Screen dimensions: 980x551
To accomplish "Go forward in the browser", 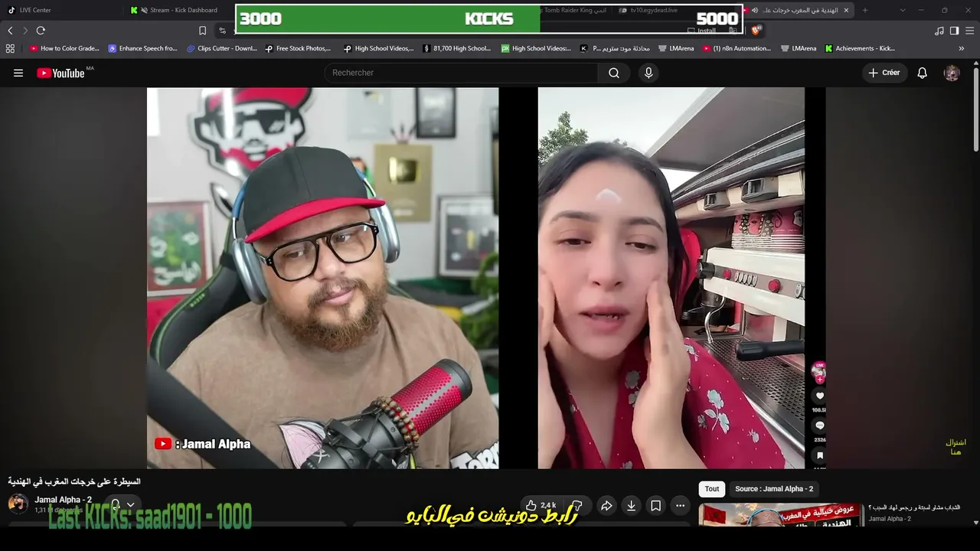I will 25,31.
